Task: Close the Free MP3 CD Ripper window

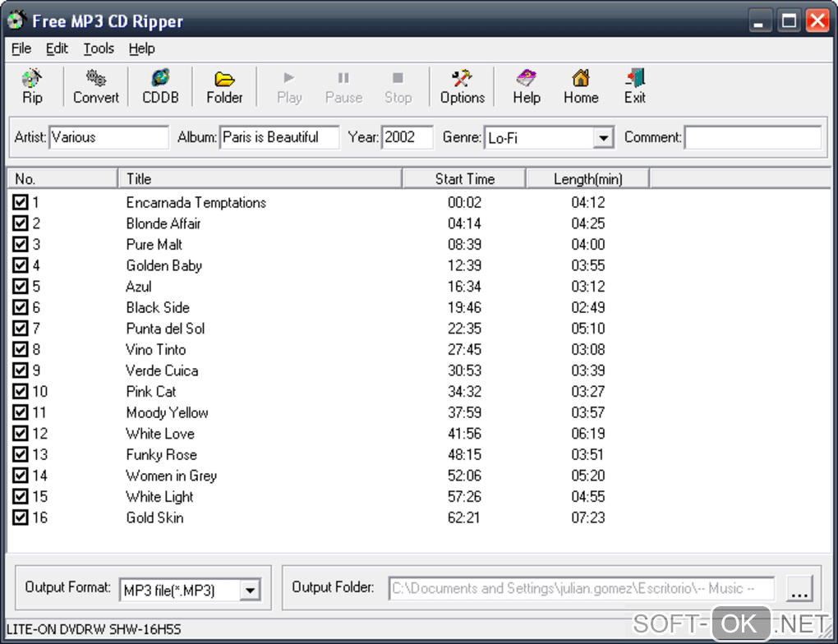Action: pyautogui.click(x=817, y=21)
